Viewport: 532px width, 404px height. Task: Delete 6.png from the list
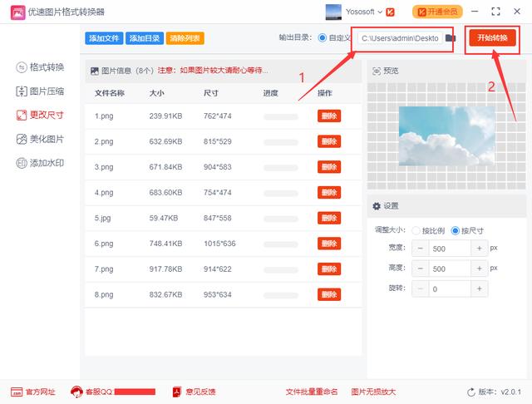[329, 244]
